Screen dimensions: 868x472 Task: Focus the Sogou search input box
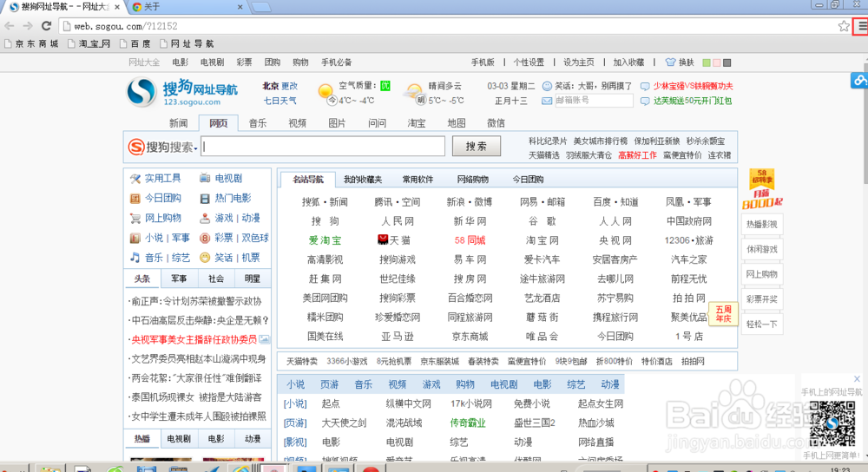click(323, 146)
